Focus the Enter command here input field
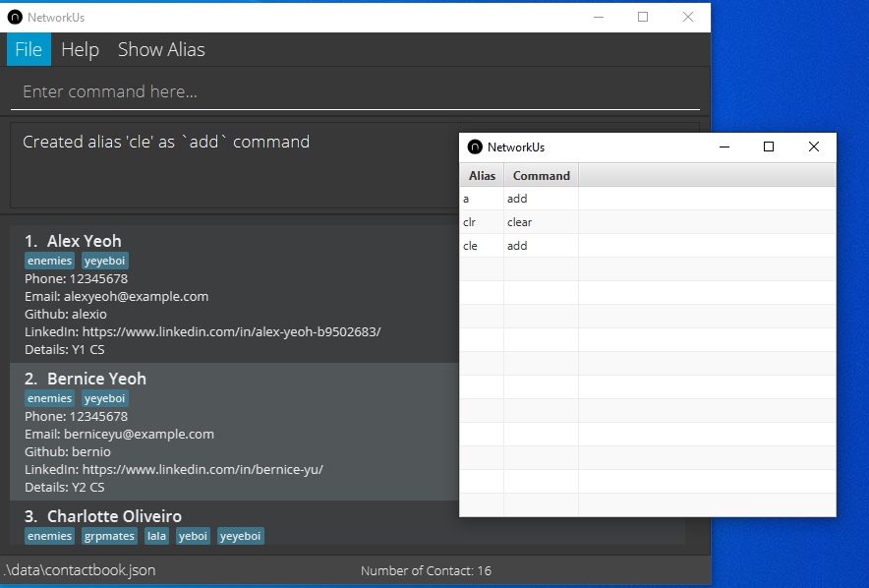869x588 pixels. click(355, 91)
